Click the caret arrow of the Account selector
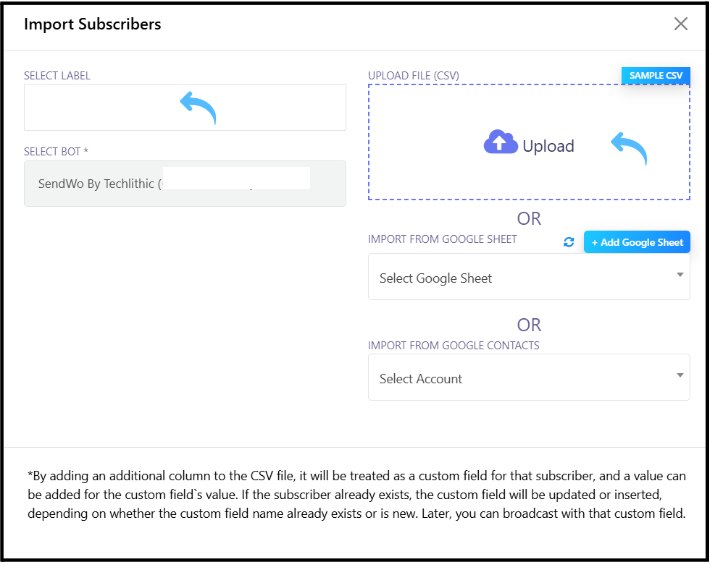 coord(680,375)
